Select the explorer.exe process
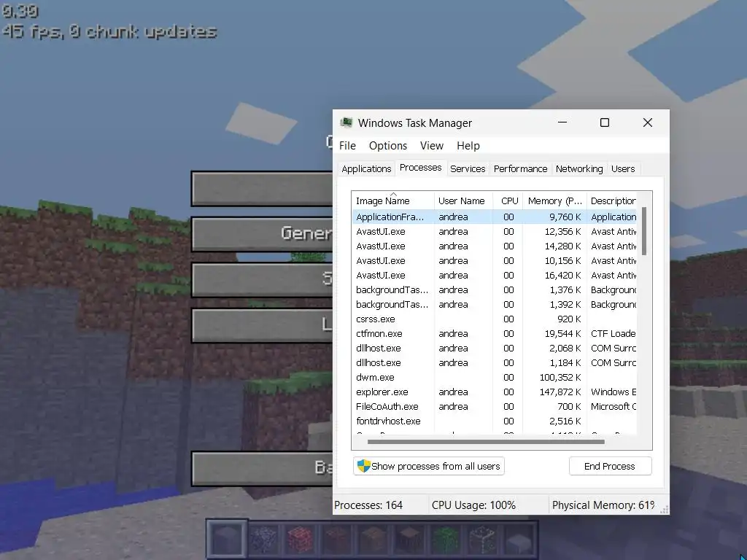 pyautogui.click(x=495, y=392)
